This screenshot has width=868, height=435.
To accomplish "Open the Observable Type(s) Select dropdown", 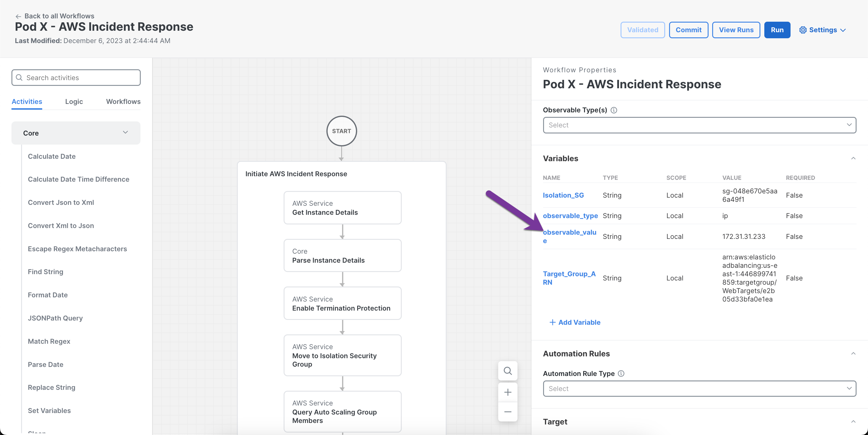I will click(700, 125).
